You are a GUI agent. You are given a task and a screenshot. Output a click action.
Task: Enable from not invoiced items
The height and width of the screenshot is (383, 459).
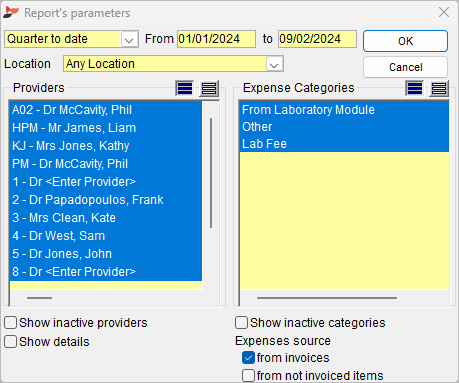click(248, 375)
